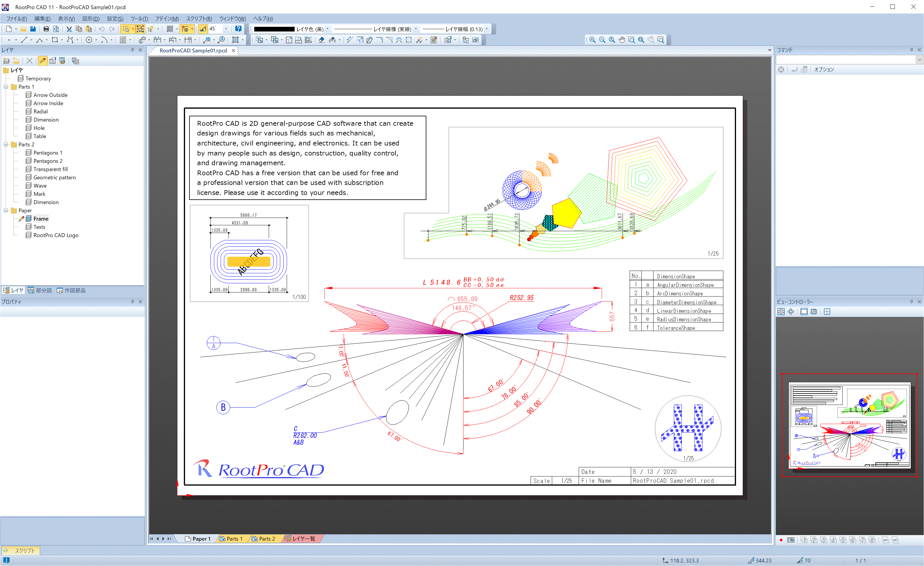
Task: Toggle the layer edit pencil button
Action: click(43, 61)
